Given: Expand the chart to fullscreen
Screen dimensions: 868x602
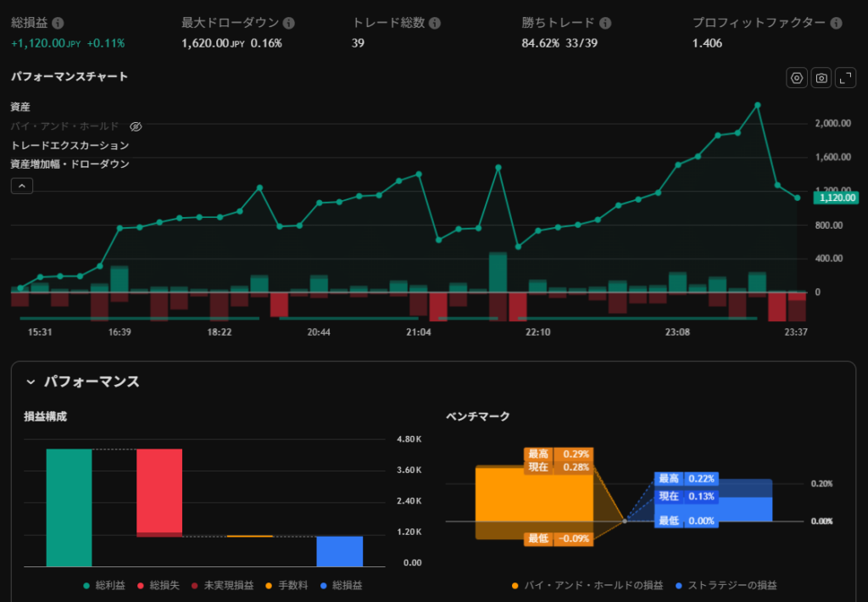Looking at the screenshot, I should point(846,78).
